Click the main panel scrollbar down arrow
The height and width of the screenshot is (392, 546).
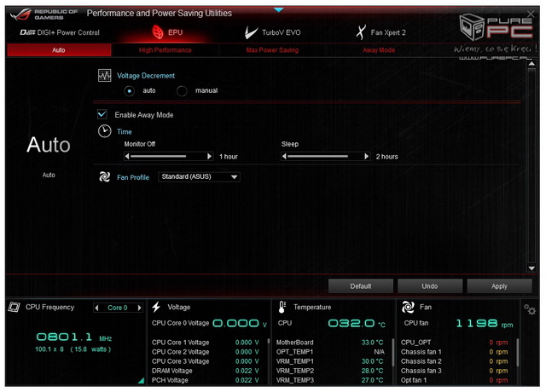(x=531, y=268)
